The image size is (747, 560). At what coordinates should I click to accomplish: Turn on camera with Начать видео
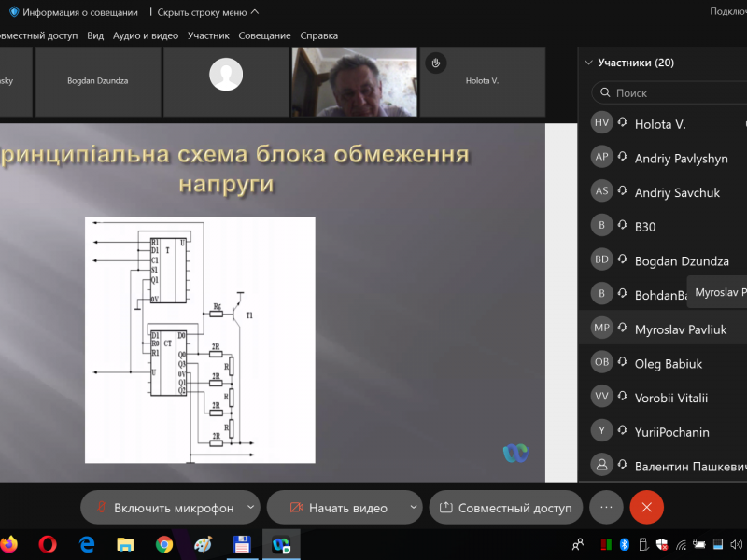(x=338, y=508)
